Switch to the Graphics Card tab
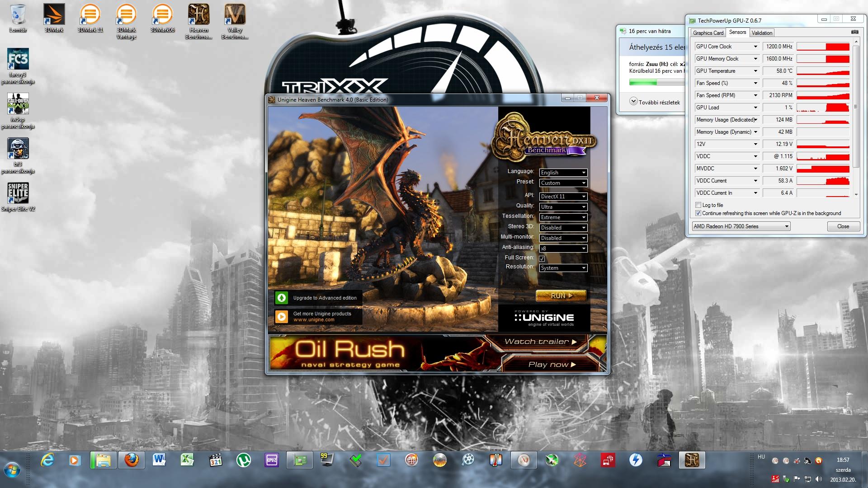 [708, 33]
